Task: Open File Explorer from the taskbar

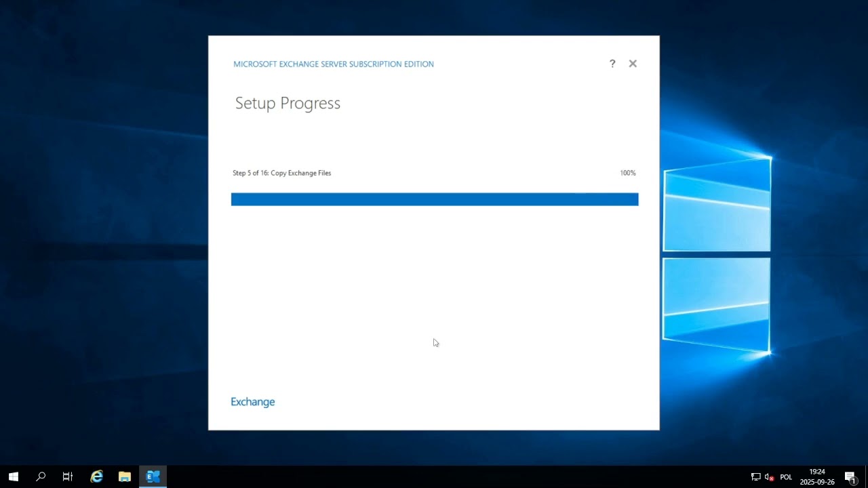Action: 125,477
